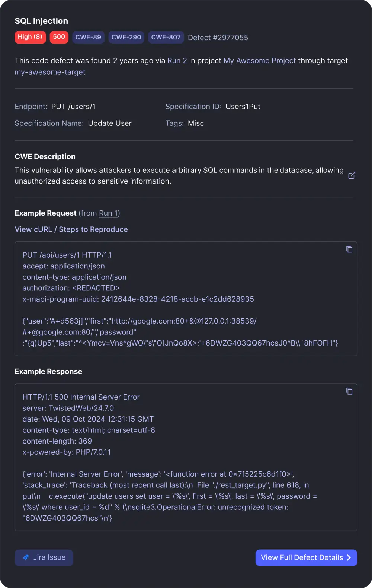The width and height of the screenshot is (372, 588).
Task: Open the Run 2 link
Action: tap(177, 60)
